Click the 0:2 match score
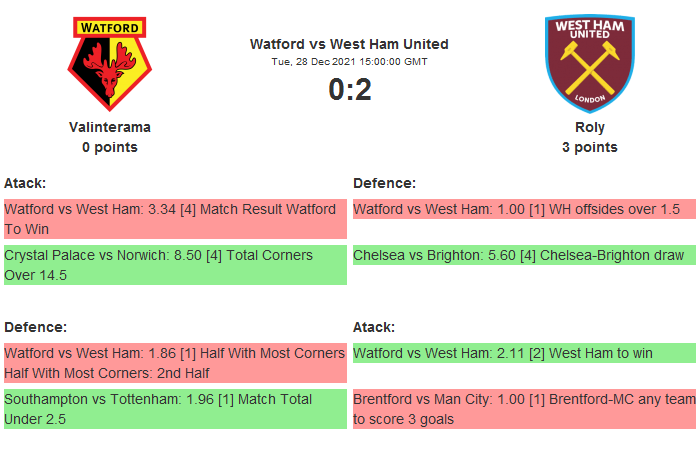Screen dimensions: 700x460 coord(349,90)
